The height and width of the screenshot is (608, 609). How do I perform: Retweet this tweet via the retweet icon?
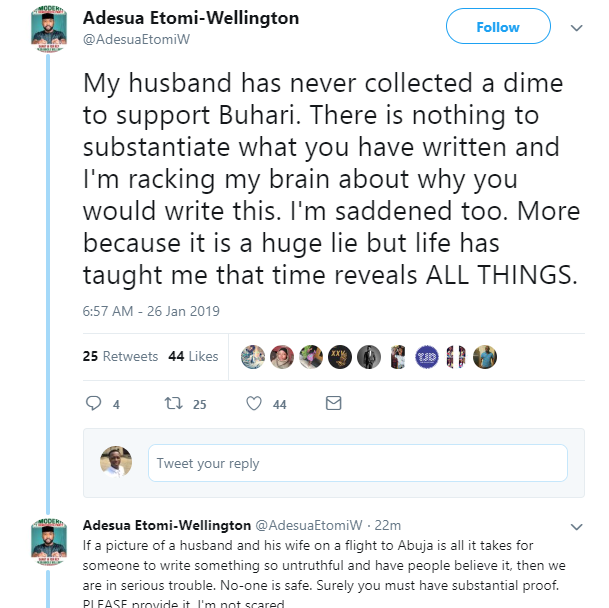[173, 404]
